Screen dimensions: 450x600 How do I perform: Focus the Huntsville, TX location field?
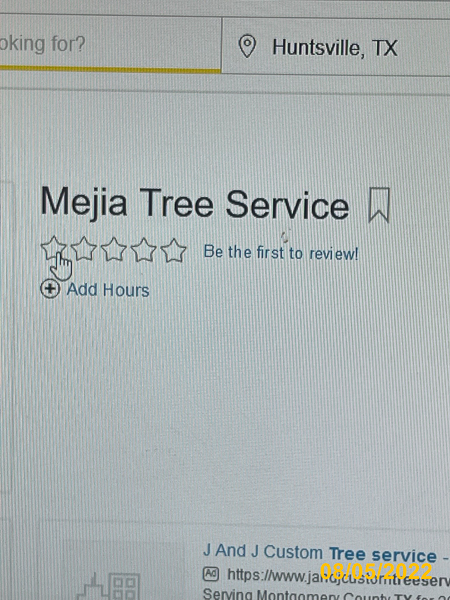pos(336,46)
